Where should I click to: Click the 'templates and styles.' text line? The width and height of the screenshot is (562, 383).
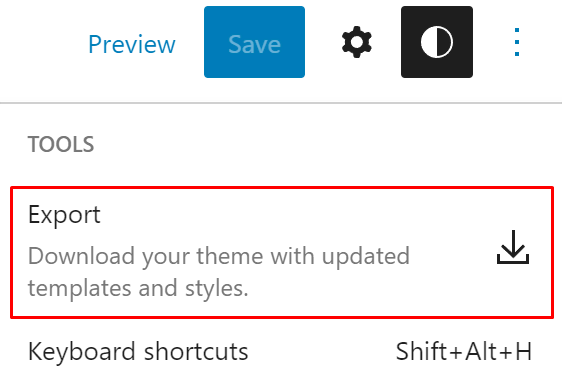click(138, 288)
